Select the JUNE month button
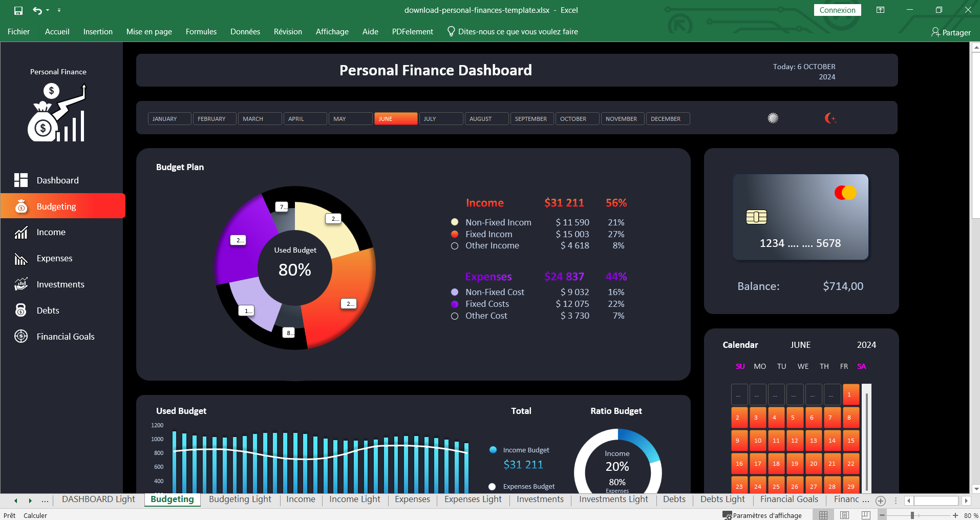The image size is (980, 520). pyautogui.click(x=396, y=119)
